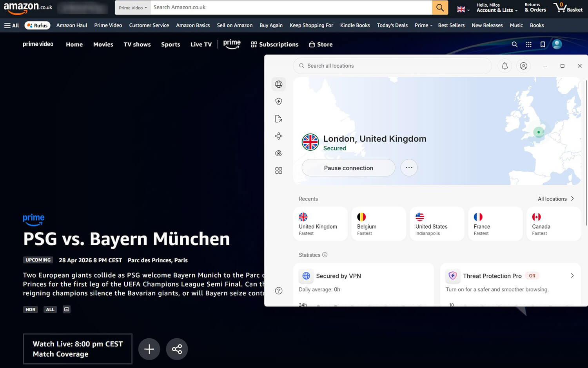Open the Amazon basket
The image size is (588, 368).
568,7
